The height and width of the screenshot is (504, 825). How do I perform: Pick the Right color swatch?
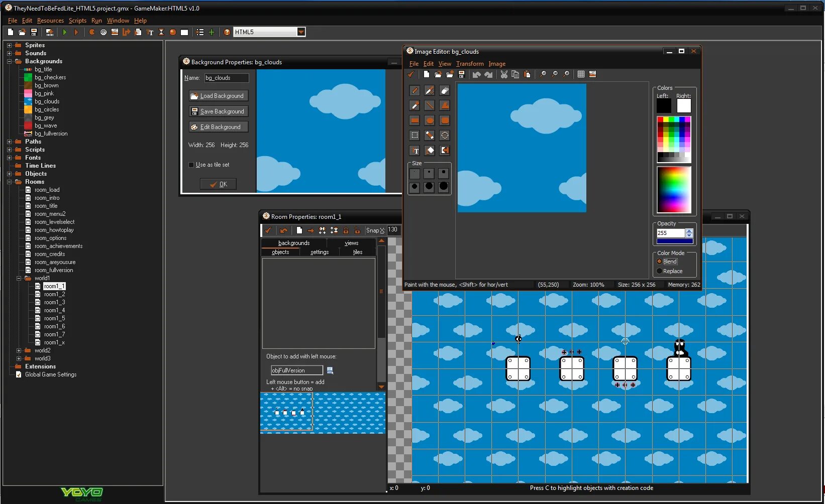coord(684,106)
